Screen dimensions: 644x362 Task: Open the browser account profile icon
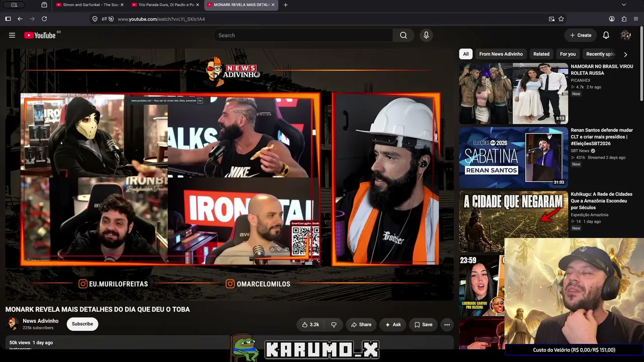(x=612, y=19)
